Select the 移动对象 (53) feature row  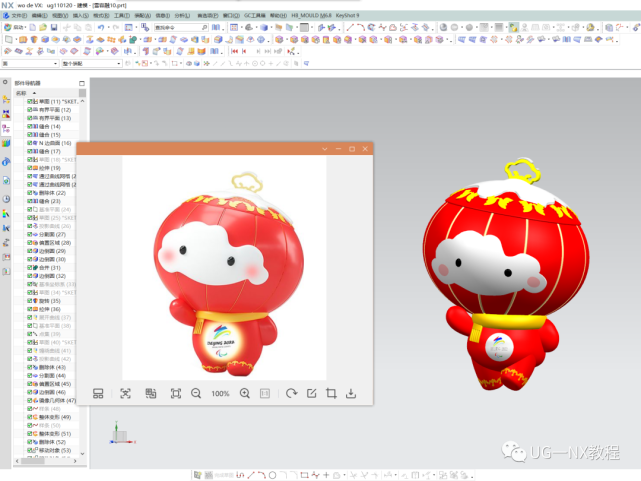pyautogui.click(x=49, y=450)
